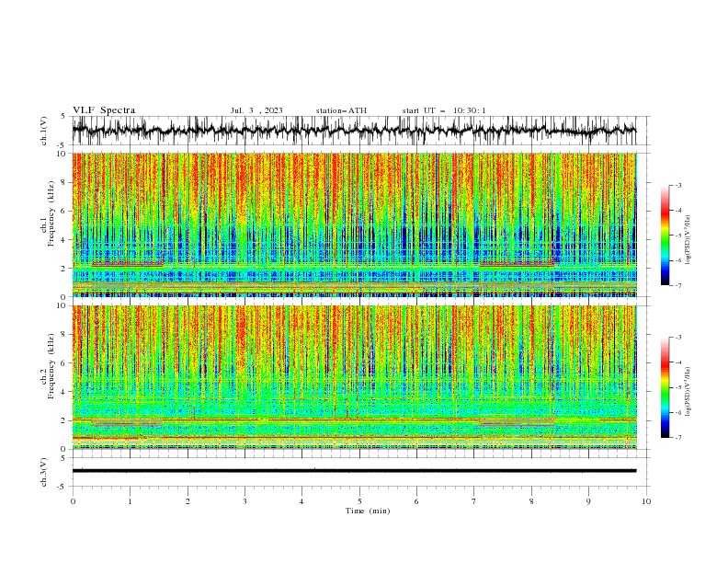The image size is (728, 563).
Task: Click the ch.2 spectrogram plot area
Action: coord(354,377)
